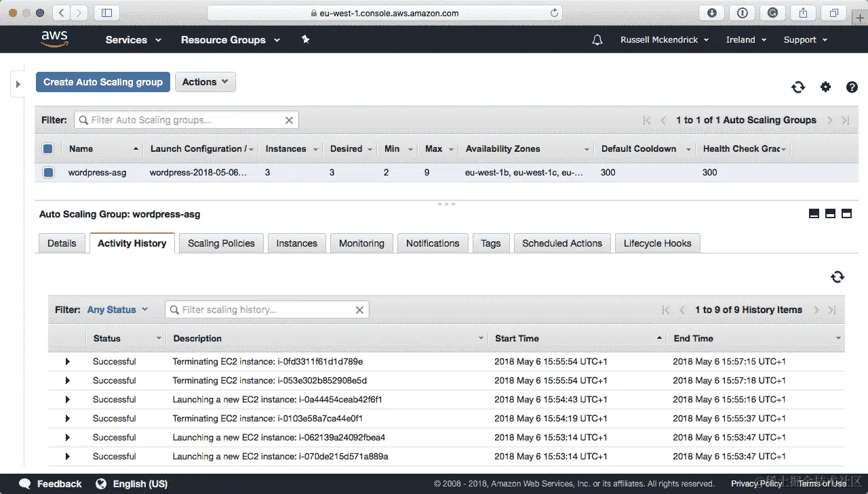Expand row for instance i-070de215d571a889a
This screenshot has height=494, width=868.
pos(67,457)
